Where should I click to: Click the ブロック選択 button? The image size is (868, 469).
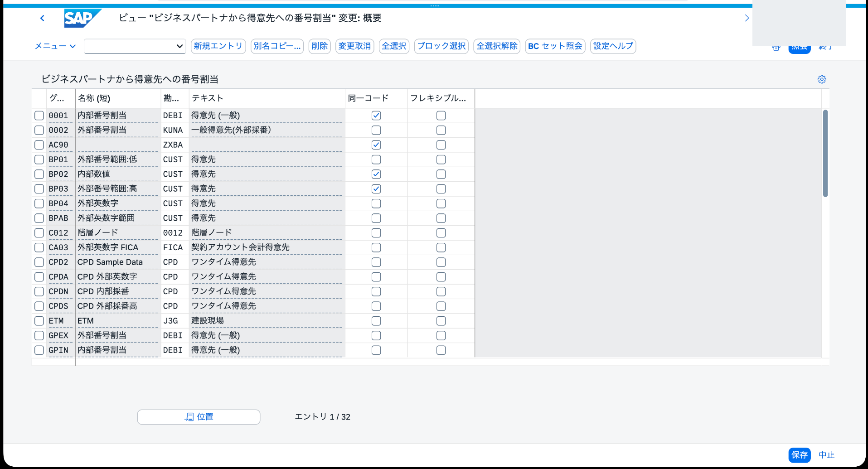click(x=441, y=46)
